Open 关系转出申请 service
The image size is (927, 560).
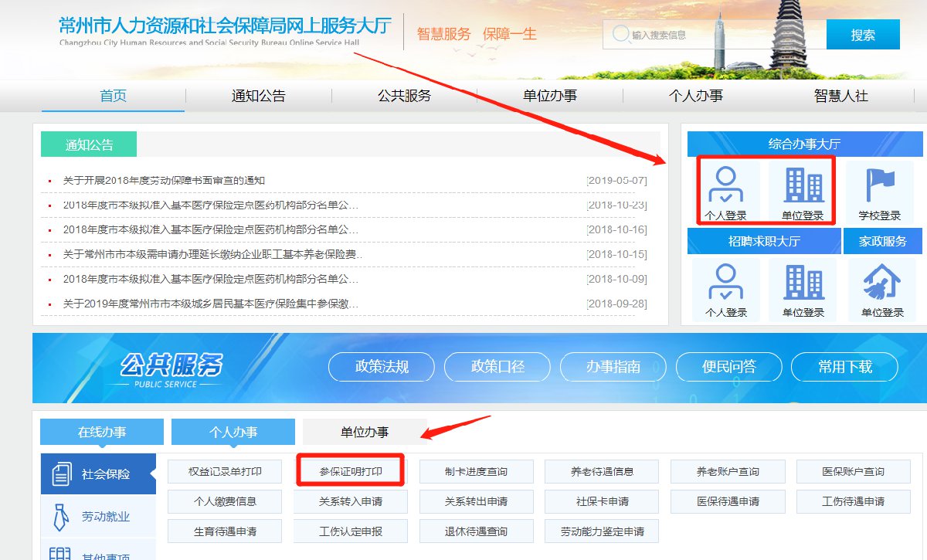tap(477, 501)
